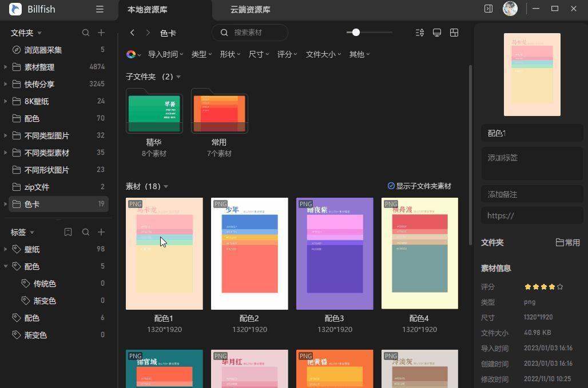Screen dimensions: 588x388
Task: Search folders using the sidebar magnifier icon
Action: [x=86, y=33]
